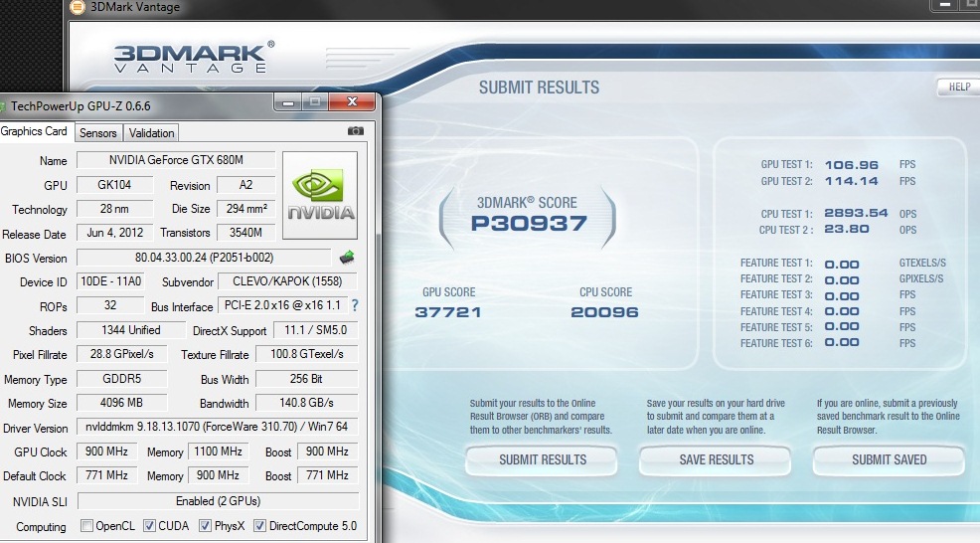This screenshot has height=543, width=980.
Task: Click the GPU Clock row Boost 900 MHz field
Action: [328, 452]
